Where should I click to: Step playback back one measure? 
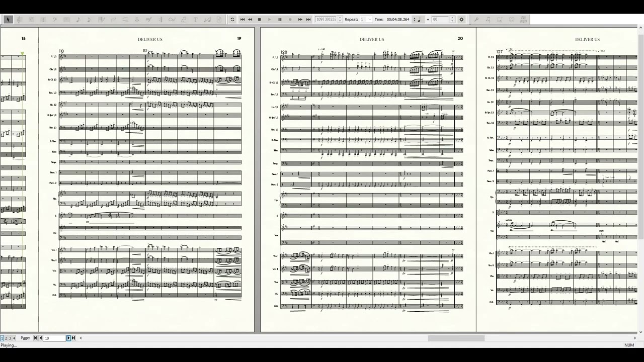pos(250,20)
